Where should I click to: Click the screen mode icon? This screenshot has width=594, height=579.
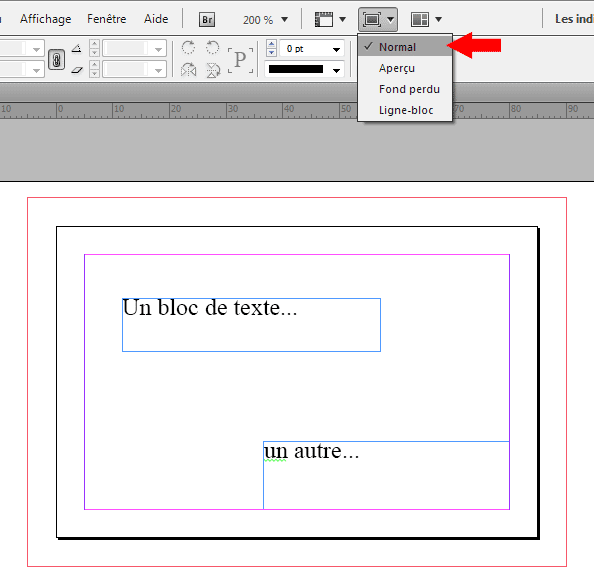pyautogui.click(x=372, y=19)
